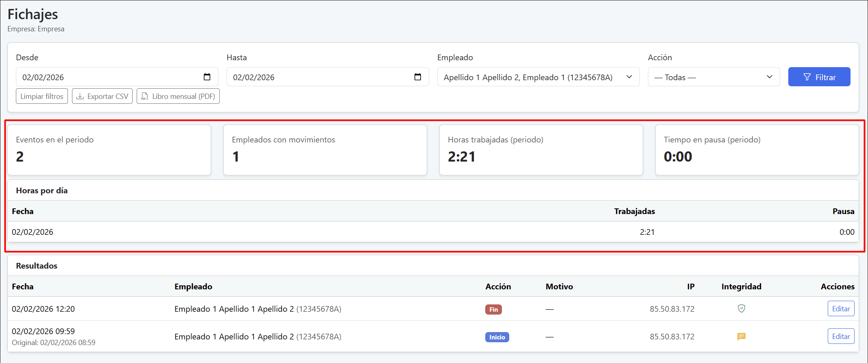Viewport: 868px width, 363px height.
Task: Click the Tiempo en pausa (periodo) card
Action: [757, 150]
